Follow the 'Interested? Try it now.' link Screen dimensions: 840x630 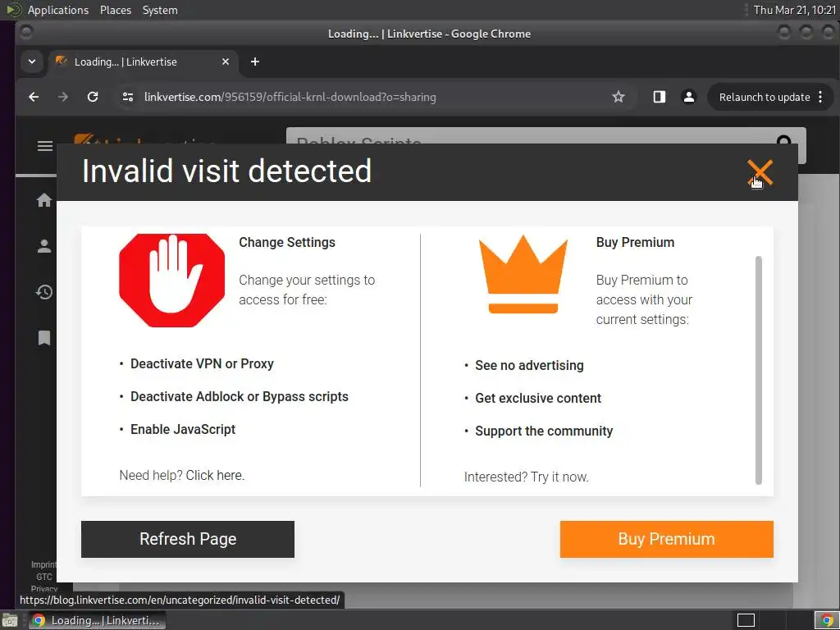[x=526, y=477]
